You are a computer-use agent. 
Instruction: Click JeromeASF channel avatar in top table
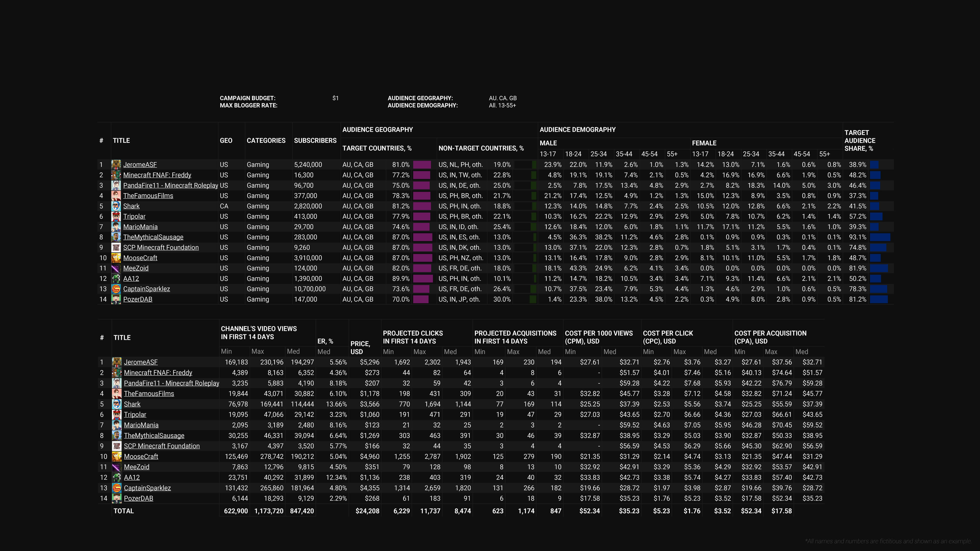[116, 165]
